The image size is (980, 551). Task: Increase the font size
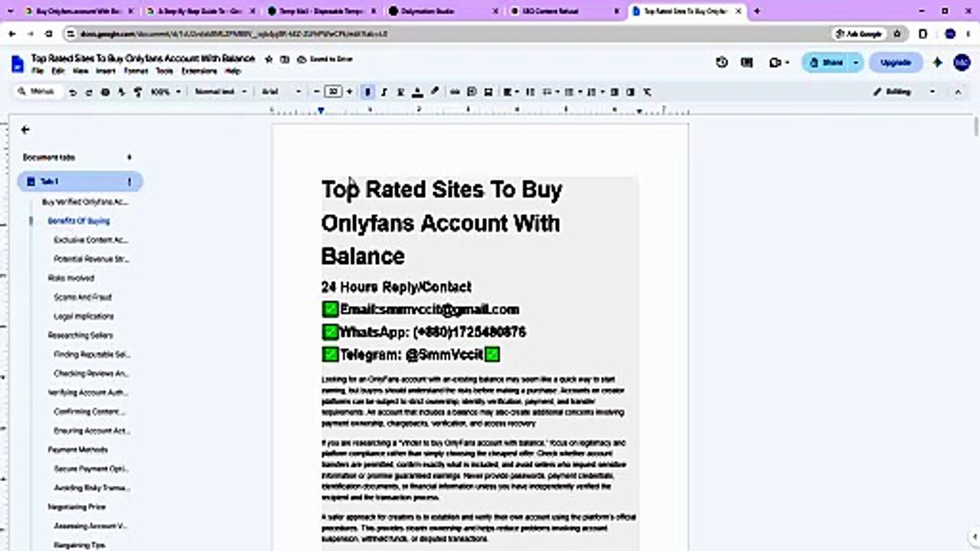[350, 92]
